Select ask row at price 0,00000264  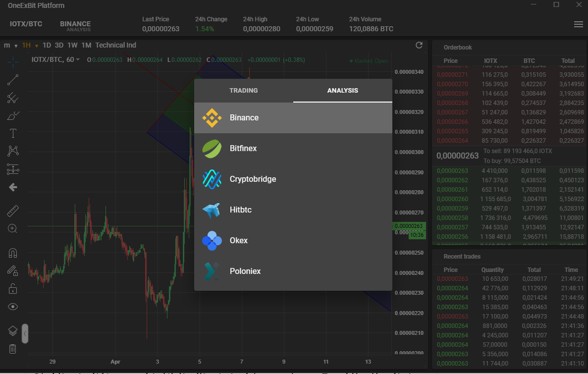coord(510,141)
